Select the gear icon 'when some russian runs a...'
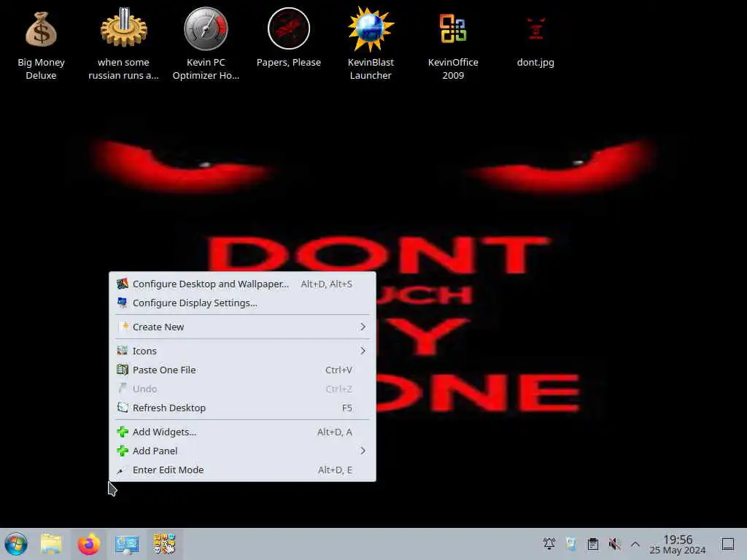The image size is (747, 560). pyautogui.click(x=123, y=44)
